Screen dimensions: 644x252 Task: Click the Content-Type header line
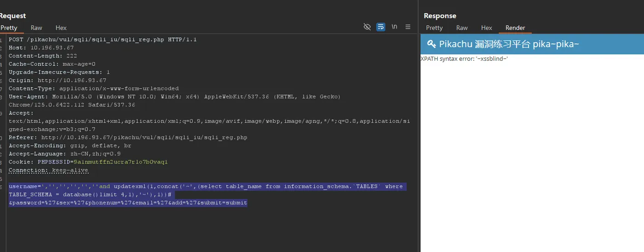94,88
